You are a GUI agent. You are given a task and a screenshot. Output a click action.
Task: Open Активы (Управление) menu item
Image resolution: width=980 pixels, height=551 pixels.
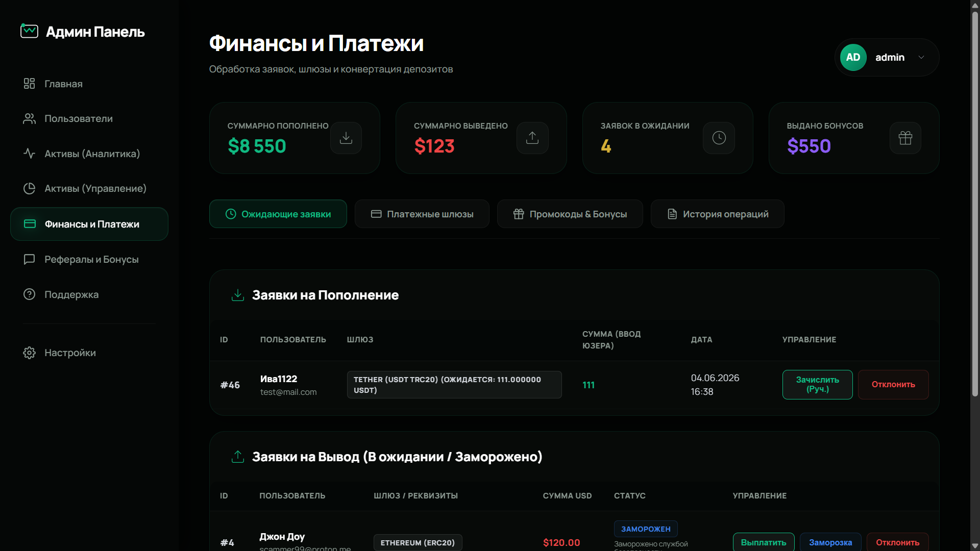(x=89, y=188)
